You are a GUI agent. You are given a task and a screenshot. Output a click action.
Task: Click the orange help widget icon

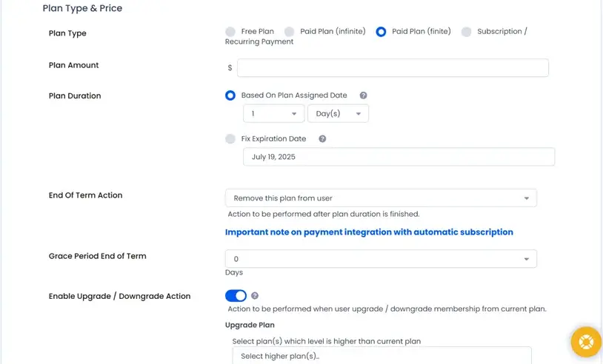(x=586, y=342)
